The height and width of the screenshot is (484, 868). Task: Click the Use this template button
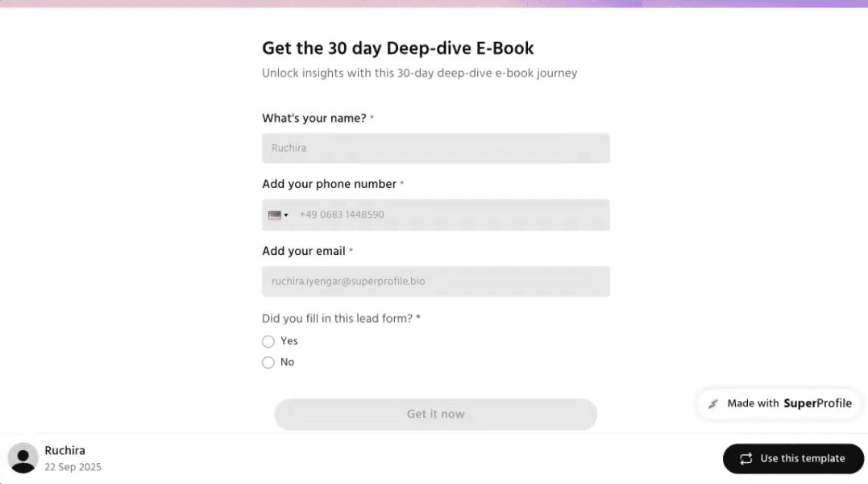(793, 458)
